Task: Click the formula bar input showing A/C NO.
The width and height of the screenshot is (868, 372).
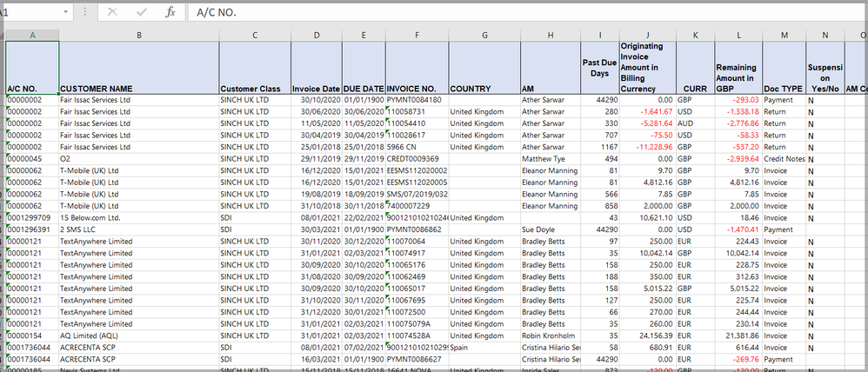Action: tap(526, 11)
